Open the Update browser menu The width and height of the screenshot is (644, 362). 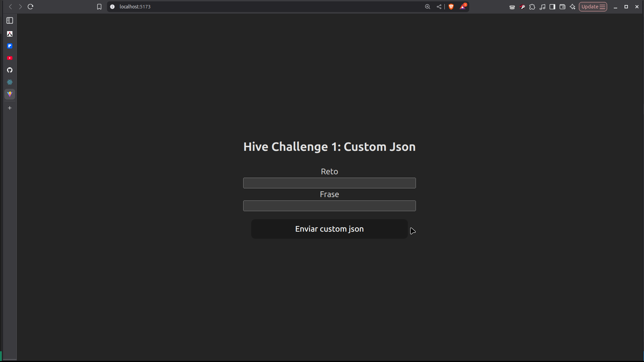point(593,7)
